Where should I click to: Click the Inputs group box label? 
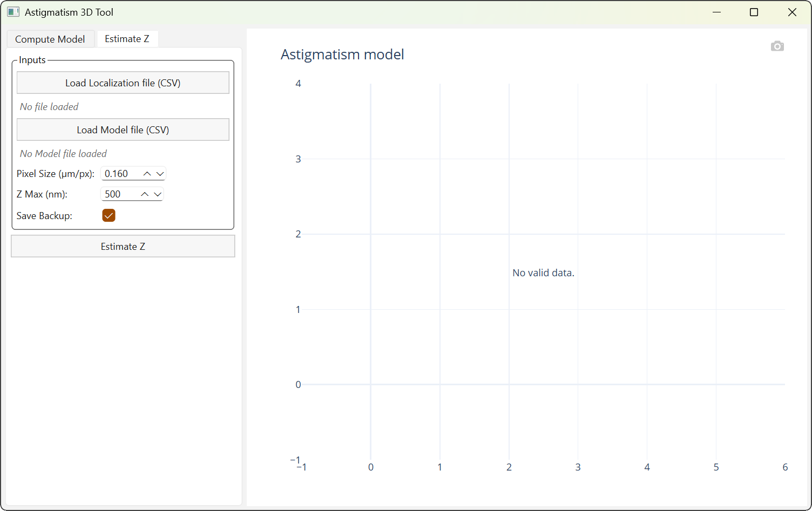tap(32, 59)
